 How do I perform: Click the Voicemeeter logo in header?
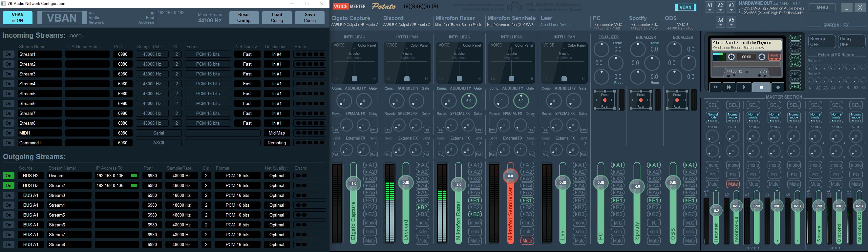[x=349, y=7]
